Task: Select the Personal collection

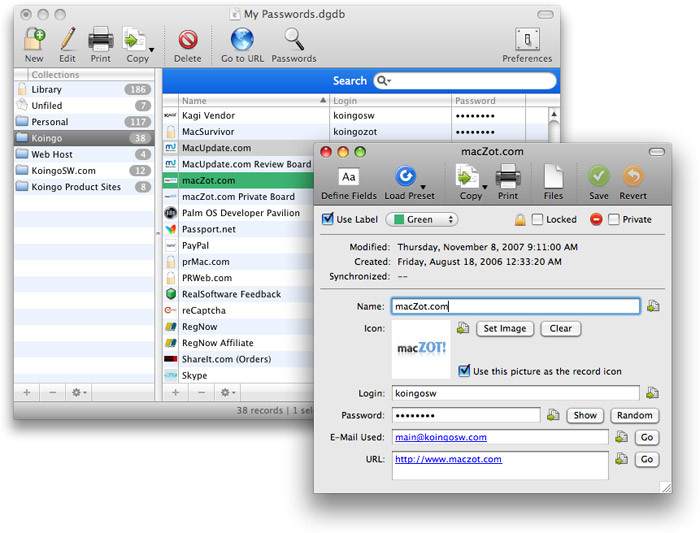Action: 84,122
